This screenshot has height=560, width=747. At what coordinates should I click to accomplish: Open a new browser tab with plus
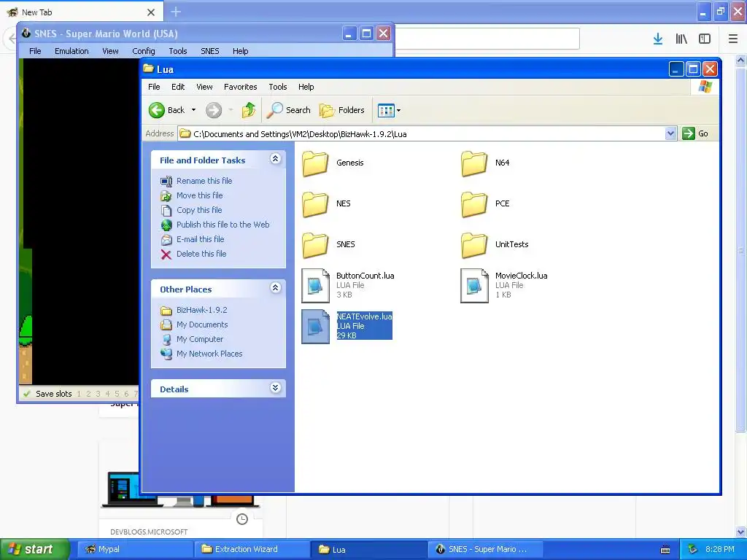[176, 12]
